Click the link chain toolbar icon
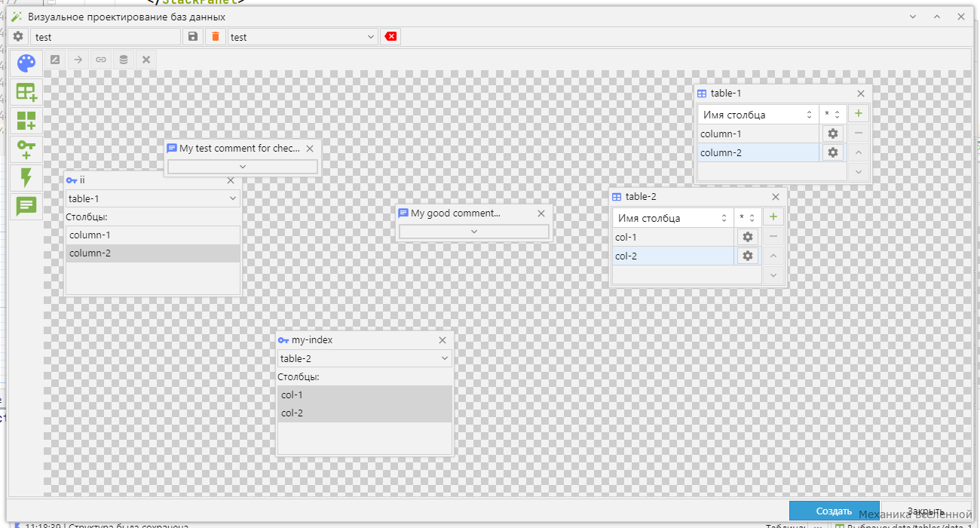Image resolution: width=980 pixels, height=528 pixels. (x=100, y=60)
